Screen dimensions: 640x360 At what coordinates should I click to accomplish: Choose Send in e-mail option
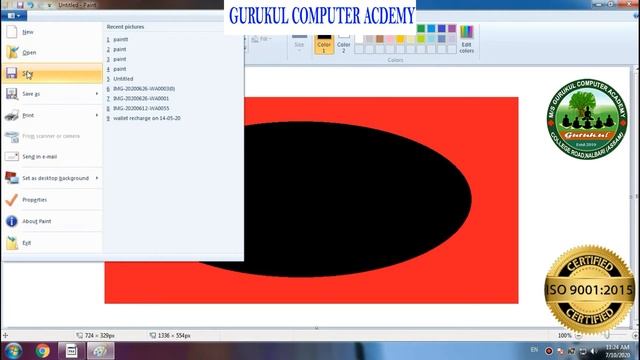tap(52, 157)
